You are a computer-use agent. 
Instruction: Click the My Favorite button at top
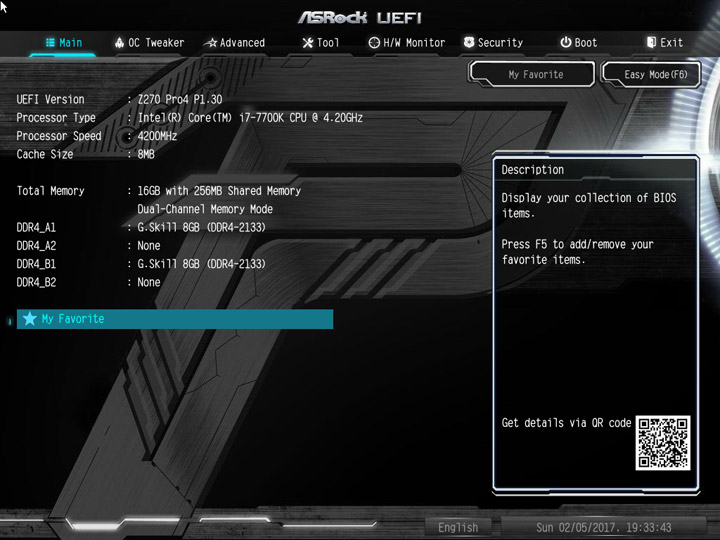pyautogui.click(x=533, y=74)
